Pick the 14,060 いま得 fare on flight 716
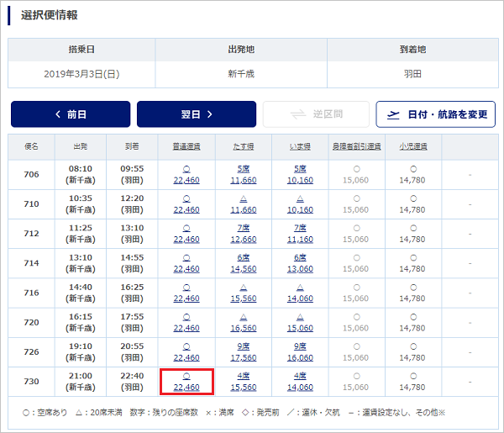This screenshot has height=433, width=504. [300, 298]
